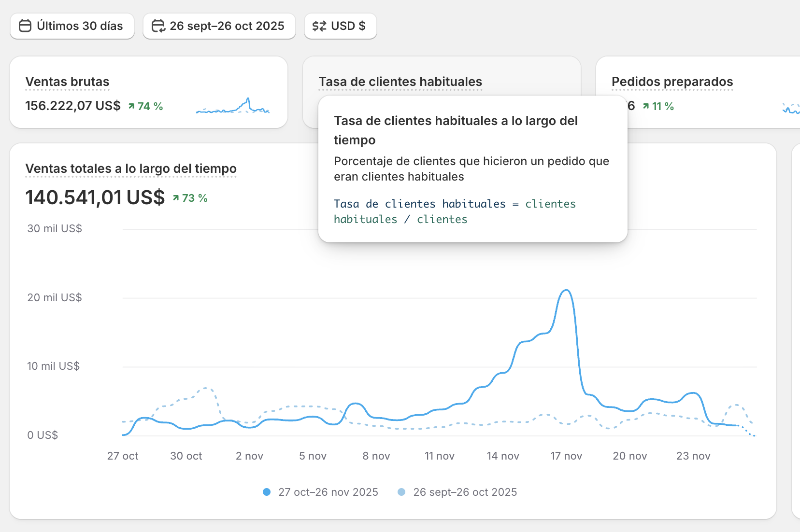The width and height of the screenshot is (800, 532).
Task: Open the 'Ventas brutas' metric title
Action: coord(67,82)
